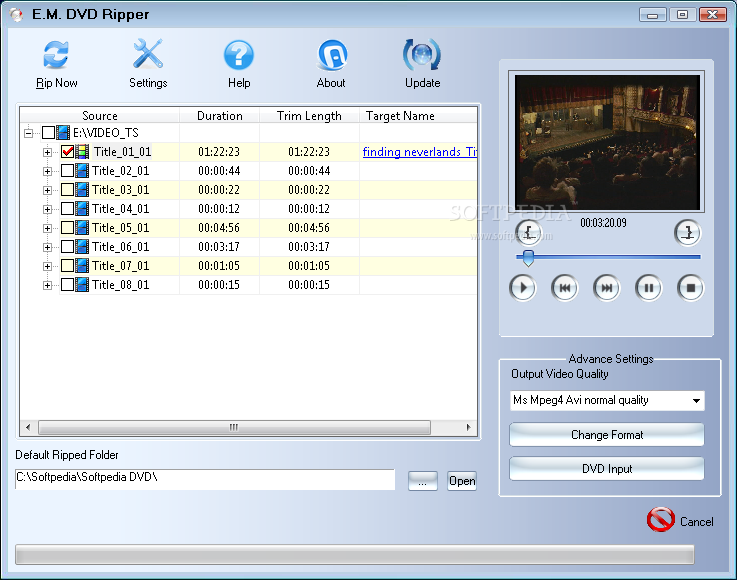
Task: Expand the Title_06_01 node
Action: click(47, 247)
